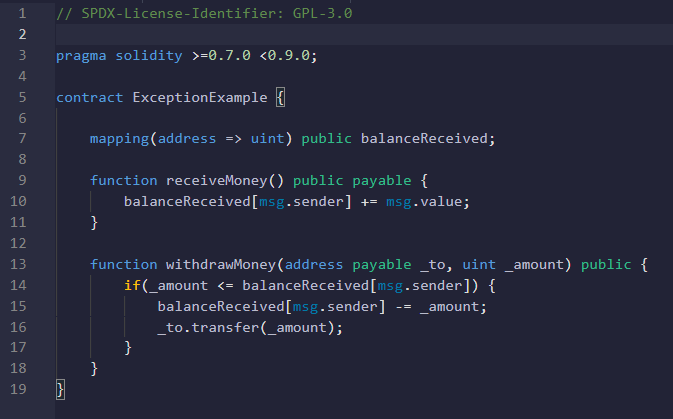Click the closing brace on line 17
673x419 pixels.
click(128, 347)
